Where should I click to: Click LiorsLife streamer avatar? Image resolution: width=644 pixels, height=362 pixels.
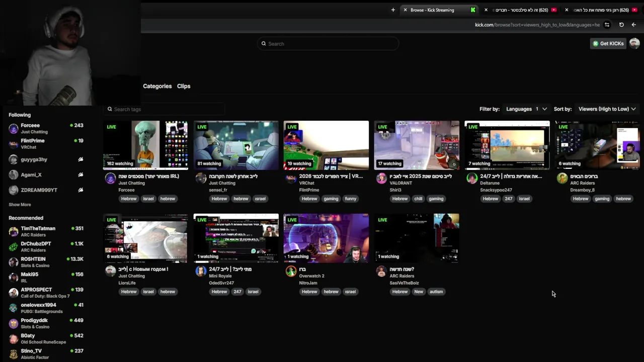tap(110, 271)
